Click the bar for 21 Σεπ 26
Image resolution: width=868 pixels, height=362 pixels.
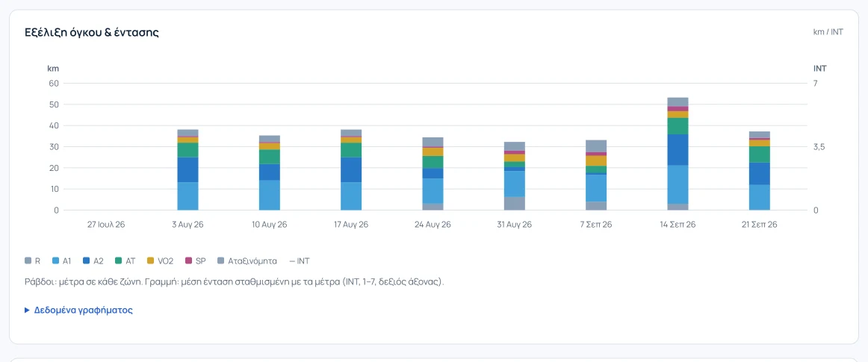point(760,171)
